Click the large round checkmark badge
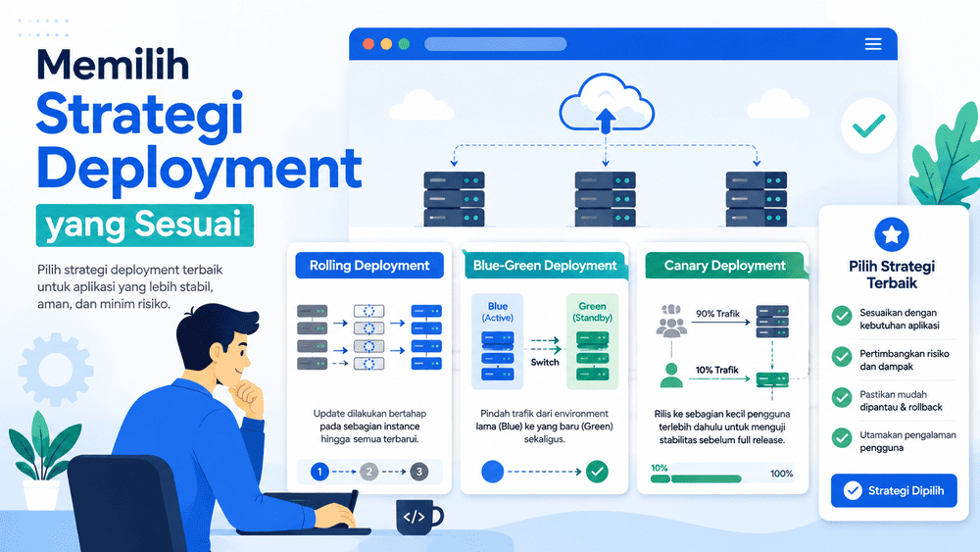 coord(868,125)
